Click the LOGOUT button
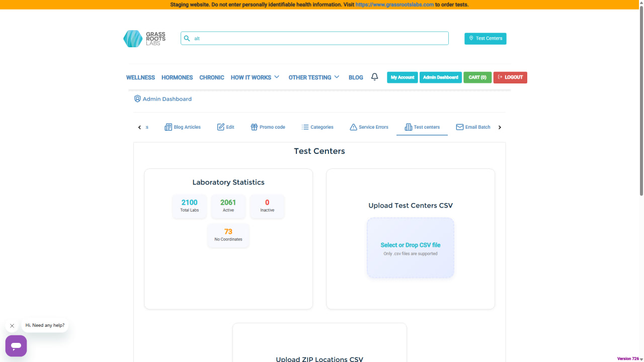 510,77
